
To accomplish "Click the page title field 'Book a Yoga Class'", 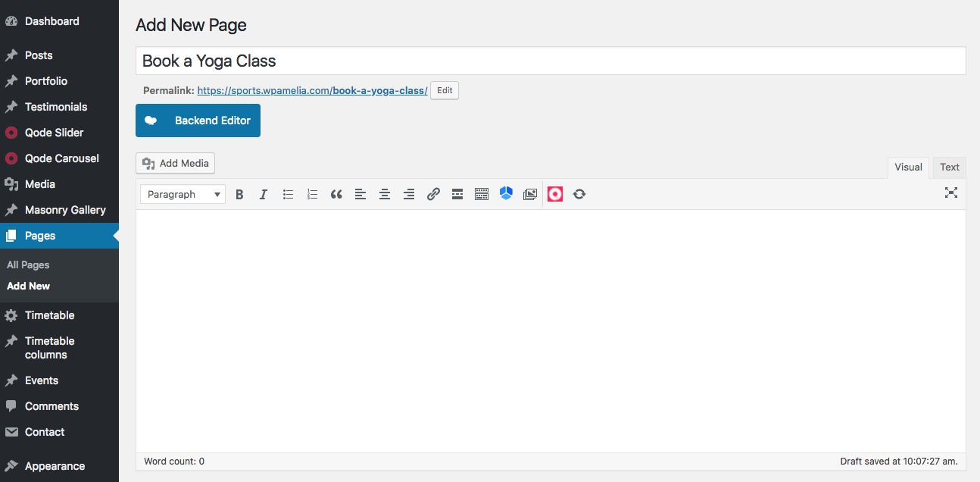I will (551, 61).
